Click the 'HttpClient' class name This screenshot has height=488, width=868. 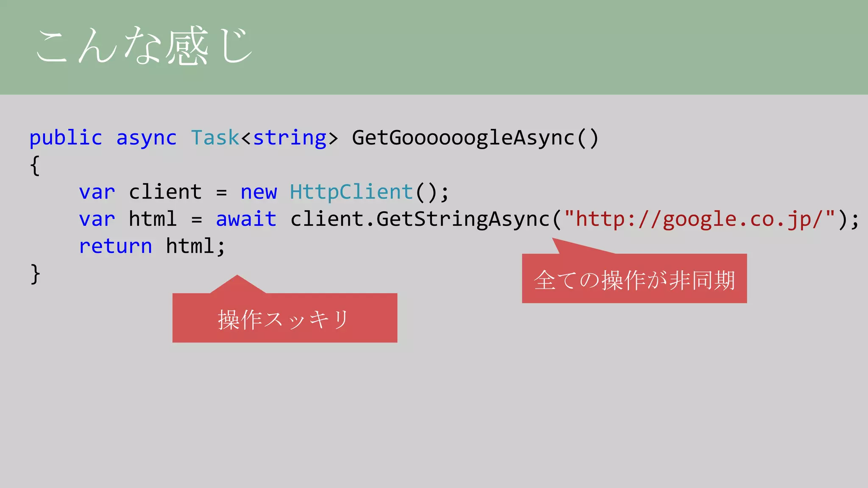point(351,192)
